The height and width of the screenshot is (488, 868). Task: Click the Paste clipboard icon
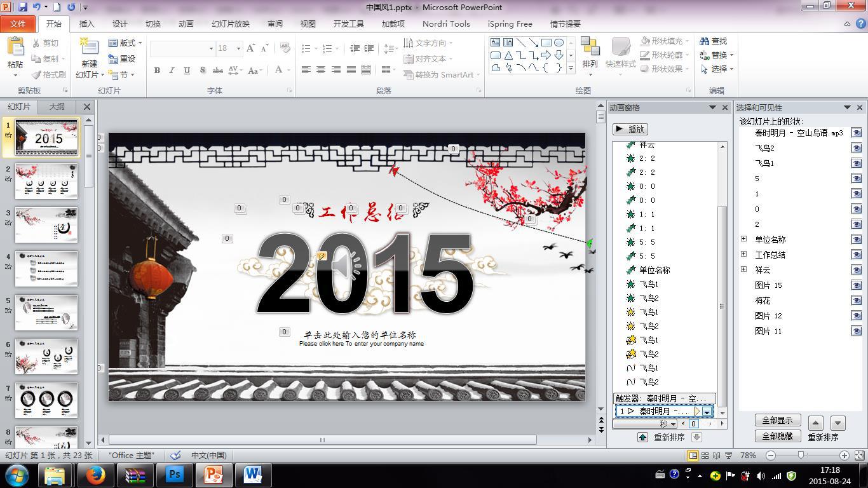[x=15, y=48]
